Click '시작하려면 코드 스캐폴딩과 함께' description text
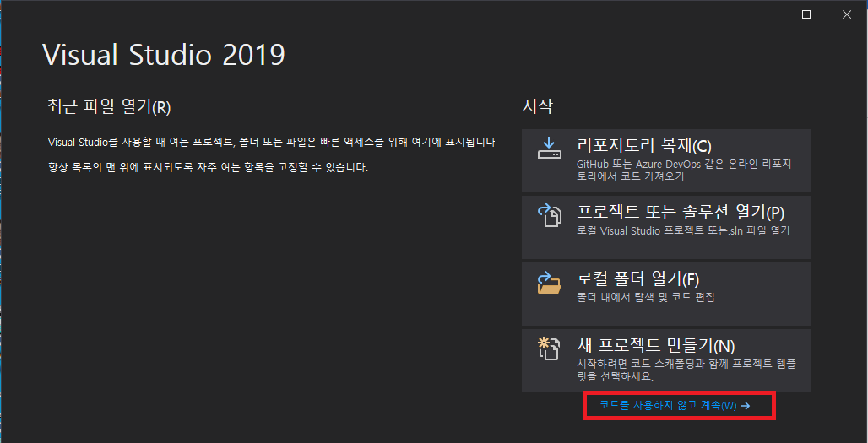 tap(686, 370)
